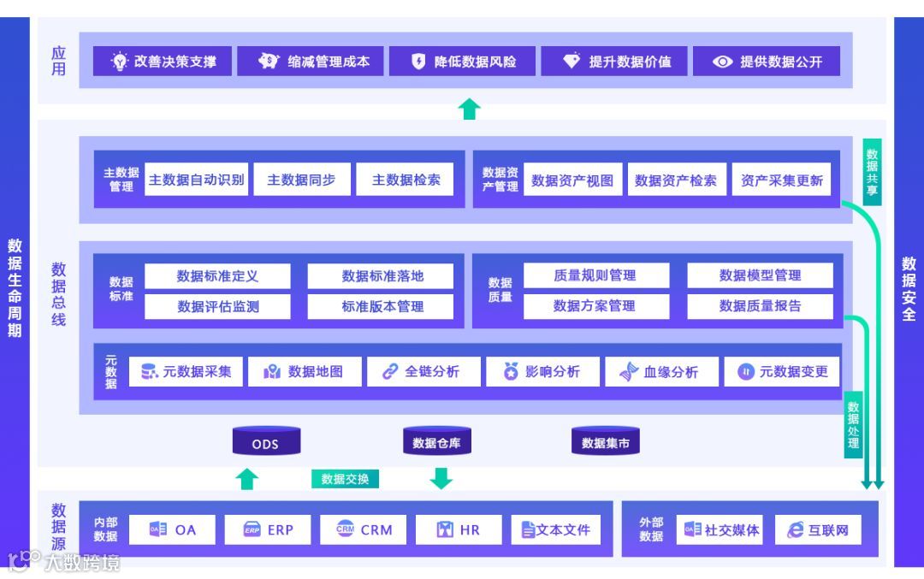The width and height of the screenshot is (924, 579).
Task: Click the 改善决策支撑 text
Action: coord(175,62)
